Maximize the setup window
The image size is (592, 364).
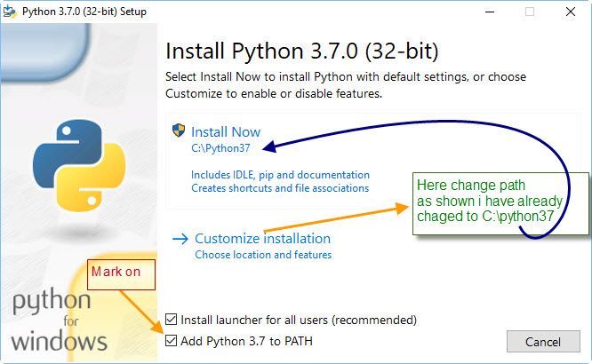(530, 12)
